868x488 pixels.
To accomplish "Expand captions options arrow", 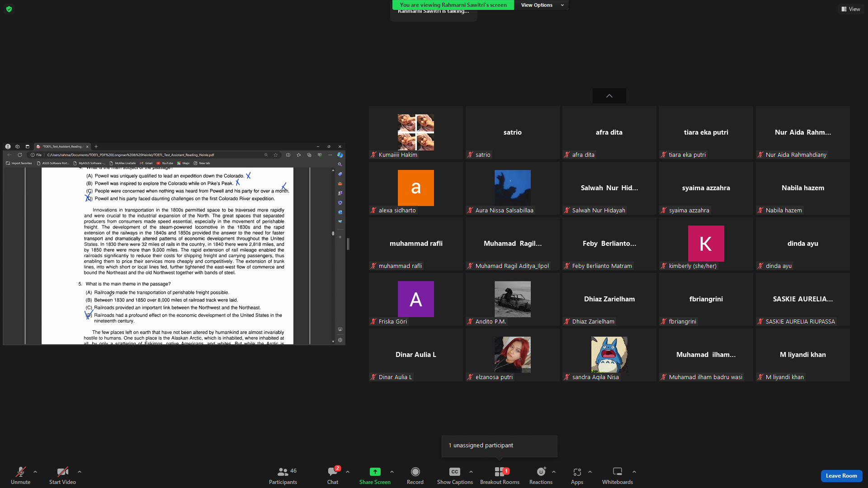I will 471,472.
